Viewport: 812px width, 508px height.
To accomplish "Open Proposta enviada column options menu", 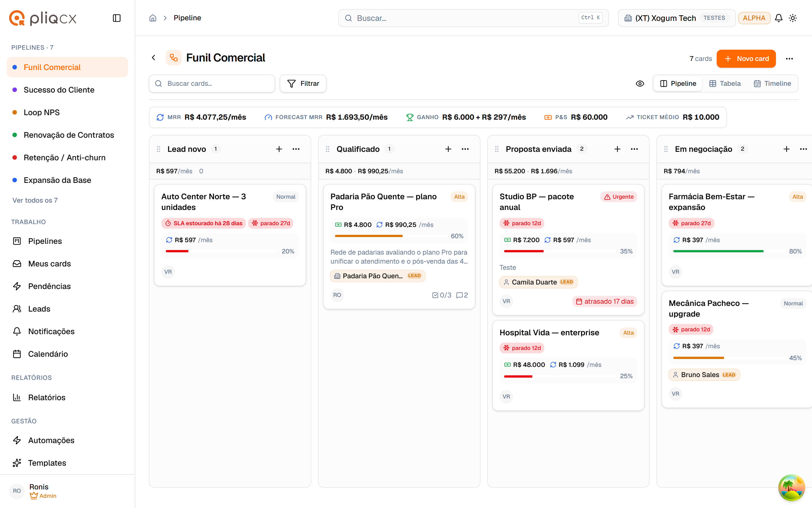I will (x=634, y=149).
